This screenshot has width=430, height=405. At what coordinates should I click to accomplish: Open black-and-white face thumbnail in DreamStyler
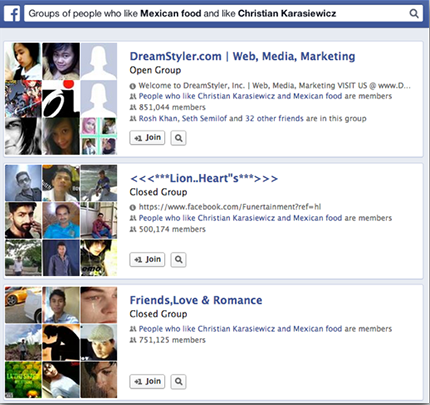23,136
